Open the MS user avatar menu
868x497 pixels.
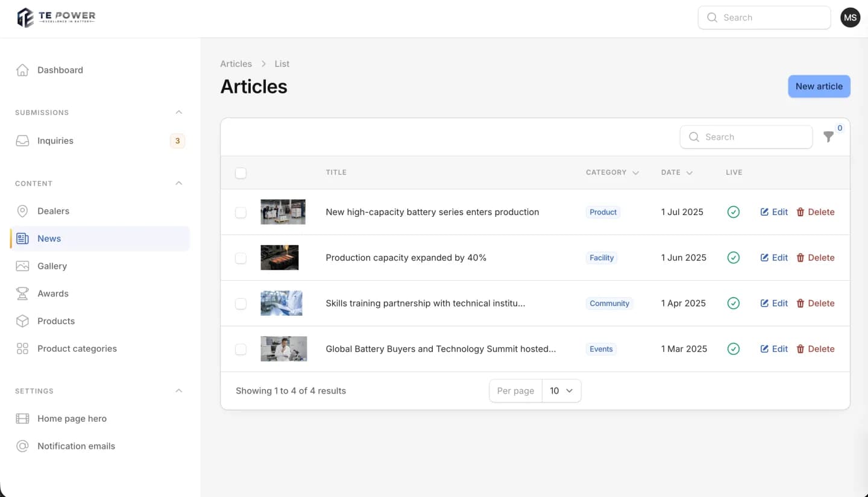coord(850,17)
